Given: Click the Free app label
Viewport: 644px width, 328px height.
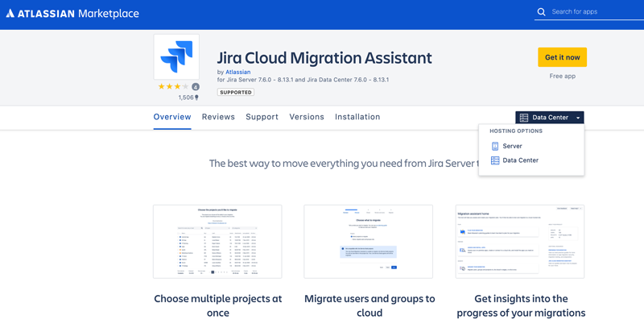Looking at the screenshot, I should point(562,76).
